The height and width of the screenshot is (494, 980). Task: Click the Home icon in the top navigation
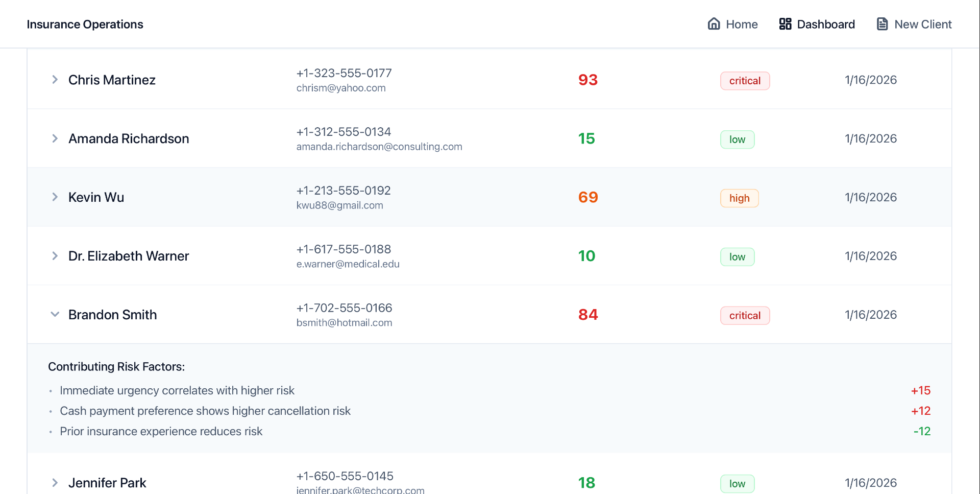click(714, 23)
